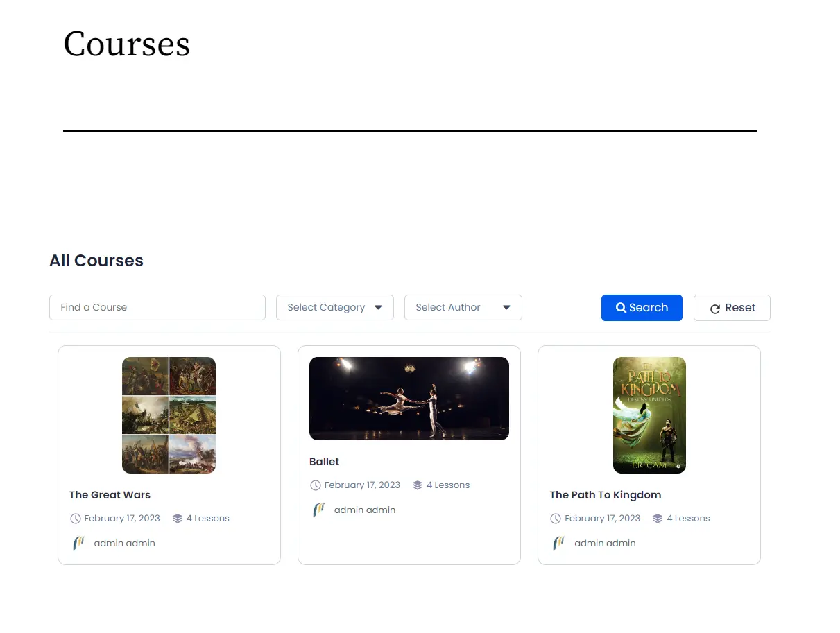Focus the Find a Course search field
The height and width of the screenshot is (633, 840).
[x=157, y=307]
